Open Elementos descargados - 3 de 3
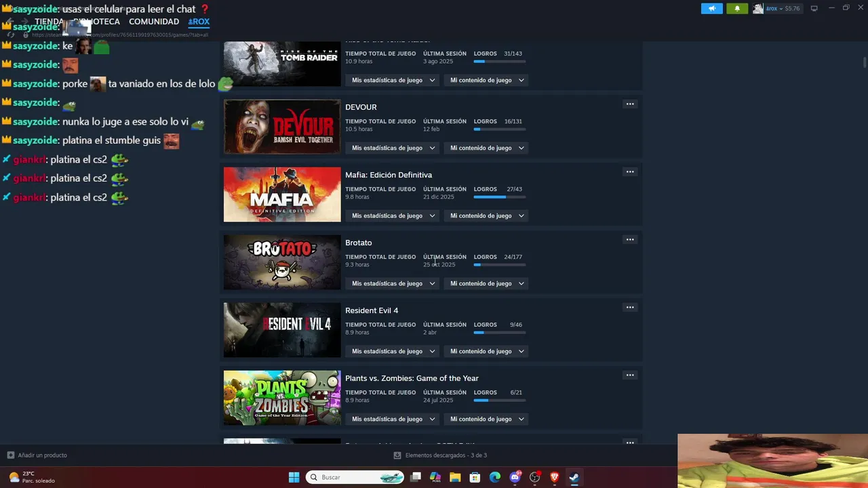This screenshot has width=868, height=488. point(446,455)
